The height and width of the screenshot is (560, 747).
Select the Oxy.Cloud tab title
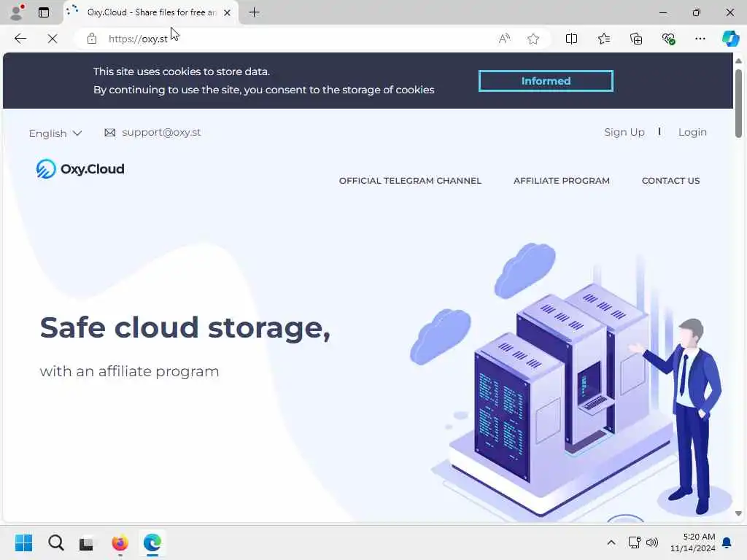[x=152, y=12]
